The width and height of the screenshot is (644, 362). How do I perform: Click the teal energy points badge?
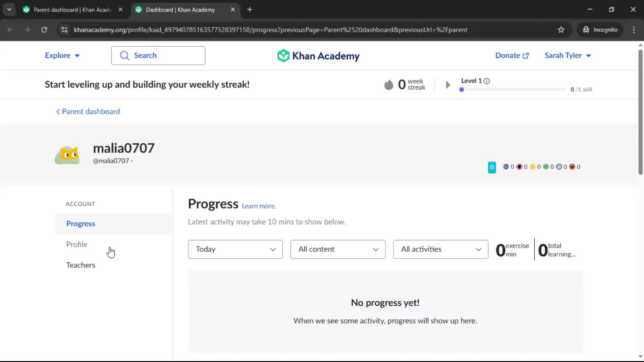492,167
